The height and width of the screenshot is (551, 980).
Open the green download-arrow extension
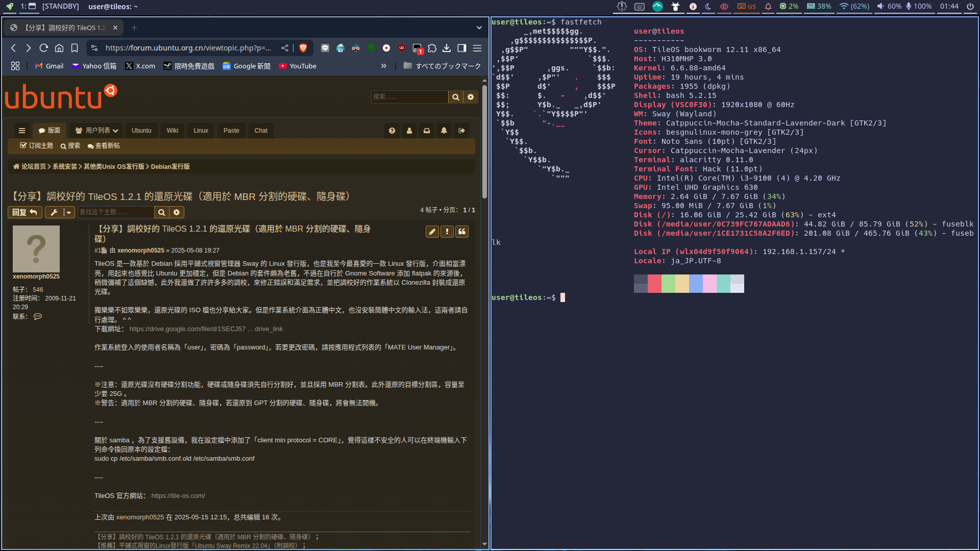tap(371, 48)
